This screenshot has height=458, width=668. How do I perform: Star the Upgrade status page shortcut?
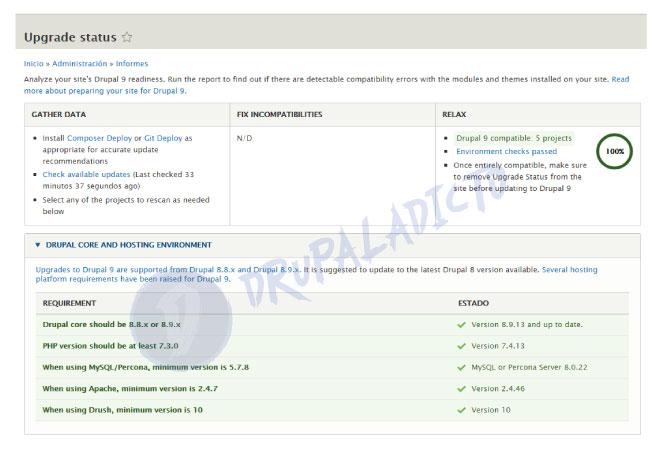(127, 37)
